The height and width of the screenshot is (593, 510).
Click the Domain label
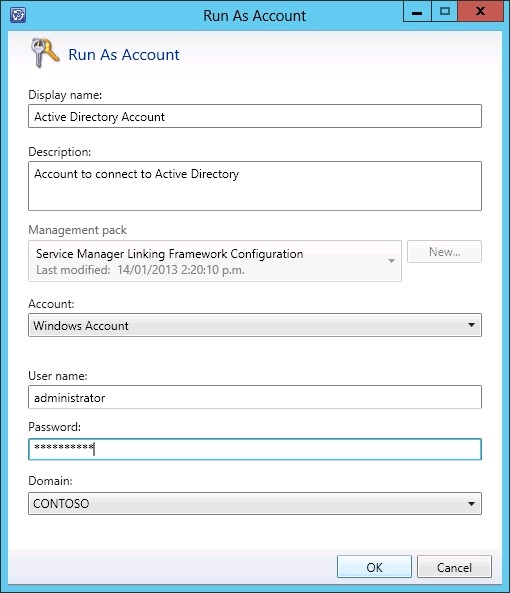(x=50, y=481)
